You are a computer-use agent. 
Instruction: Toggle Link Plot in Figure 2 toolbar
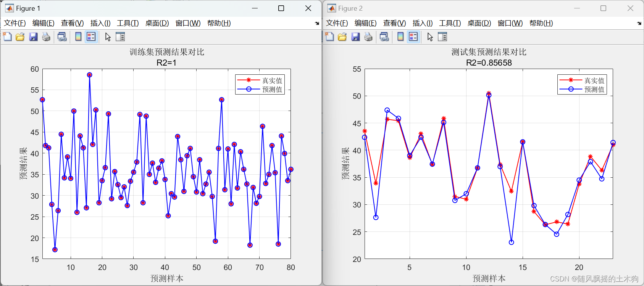click(384, 37)
